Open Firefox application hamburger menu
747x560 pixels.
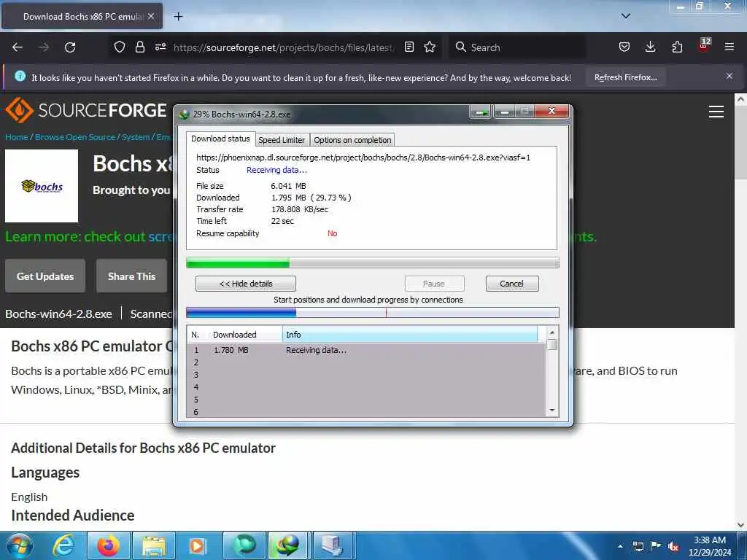pos(729,47)
